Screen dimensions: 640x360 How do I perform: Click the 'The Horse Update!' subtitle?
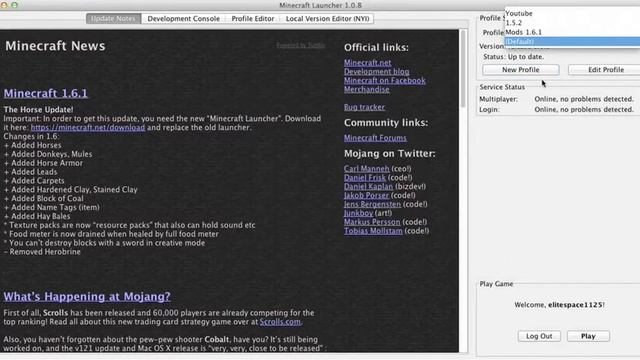coord(38,110)
